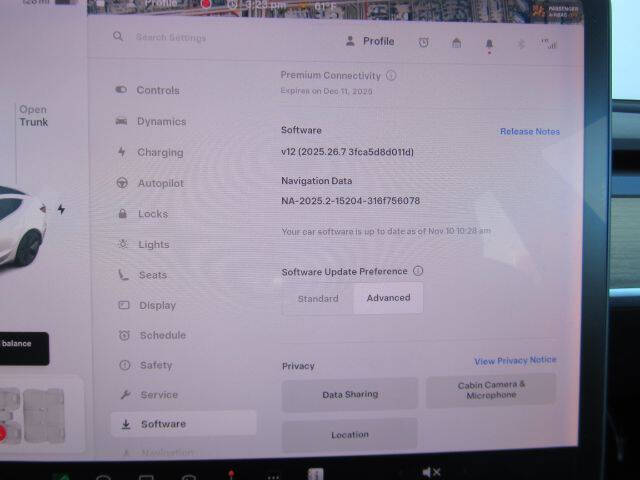Click the muted volume speaker icon

coord(431,471)
